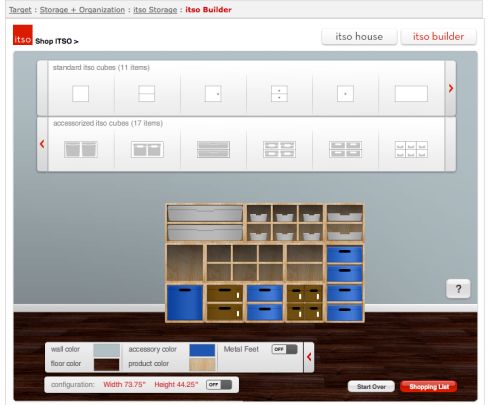Change the product color wood swatch
The width and height of the screenshot is (490, 405).
point(202,364)
